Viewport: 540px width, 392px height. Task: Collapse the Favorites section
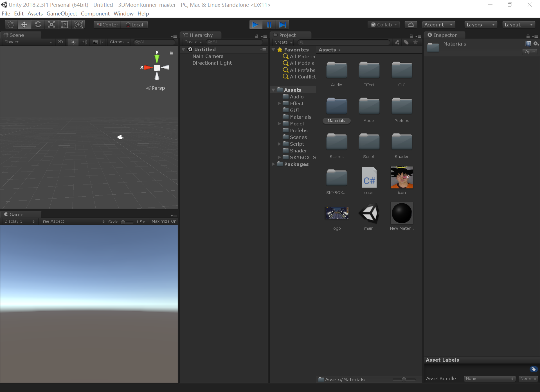273,50
